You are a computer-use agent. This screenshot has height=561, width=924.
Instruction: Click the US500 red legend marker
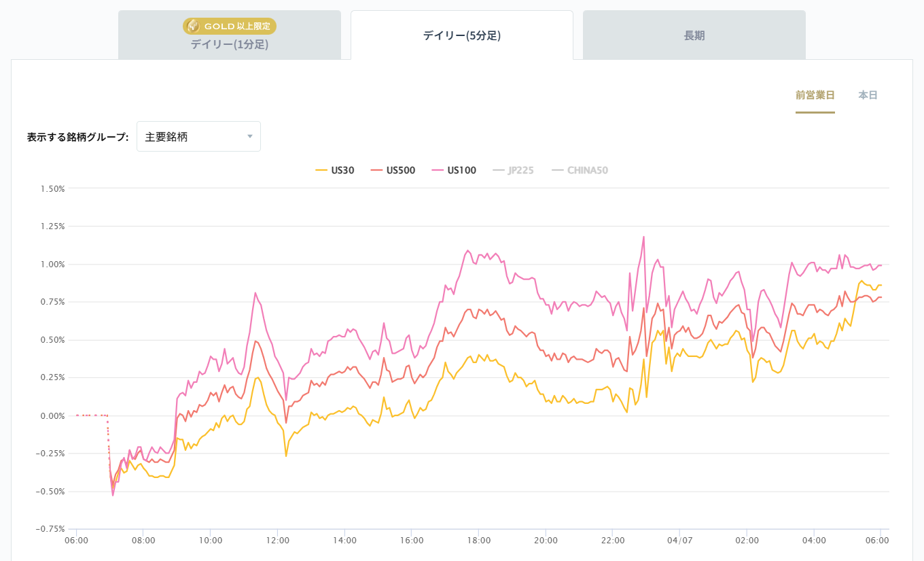pyautogui.click(x=378, y=170)
